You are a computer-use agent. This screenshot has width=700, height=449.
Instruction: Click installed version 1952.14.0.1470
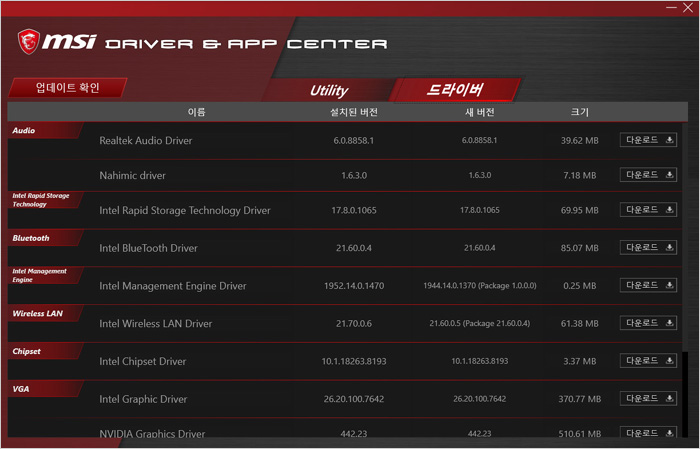354,286
